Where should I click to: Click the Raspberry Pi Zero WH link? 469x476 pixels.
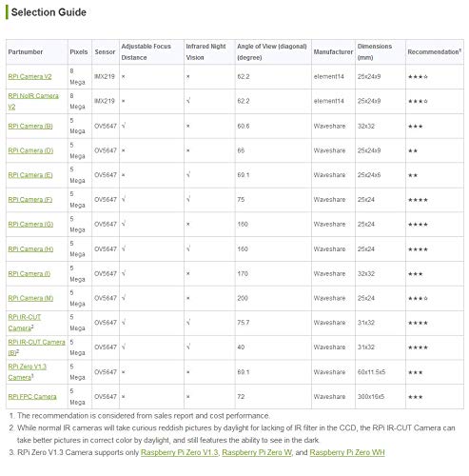[347, 452]
